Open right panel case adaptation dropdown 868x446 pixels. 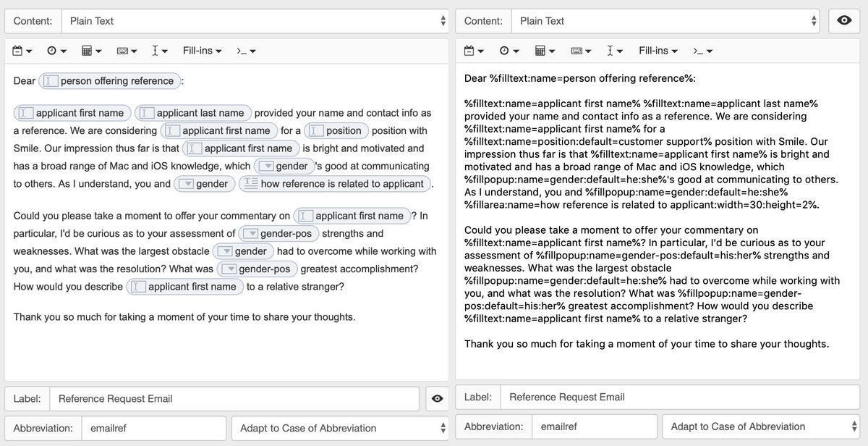coord(761,426)
